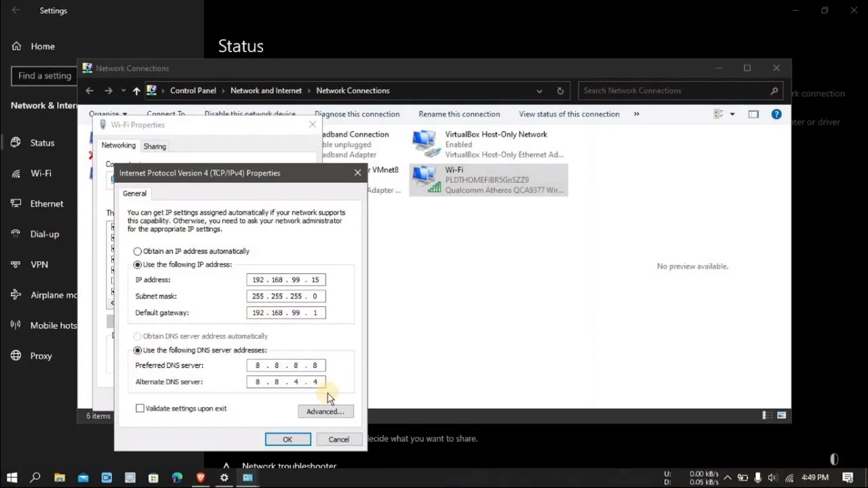868x488 pixels.
Task: Toggle the preview pane icon
Action: [753, 114]
